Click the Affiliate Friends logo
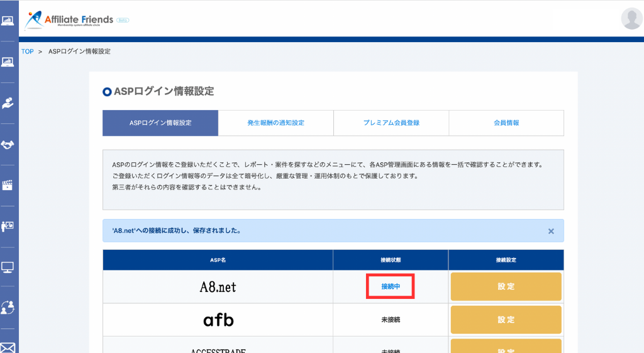Image resolution: width=644 pixels, height=353 pixels. click(x=76, y=20)
